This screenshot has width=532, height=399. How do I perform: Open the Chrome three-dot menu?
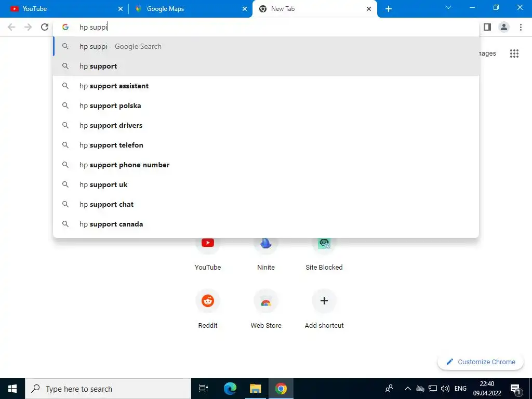pos(521,27)
